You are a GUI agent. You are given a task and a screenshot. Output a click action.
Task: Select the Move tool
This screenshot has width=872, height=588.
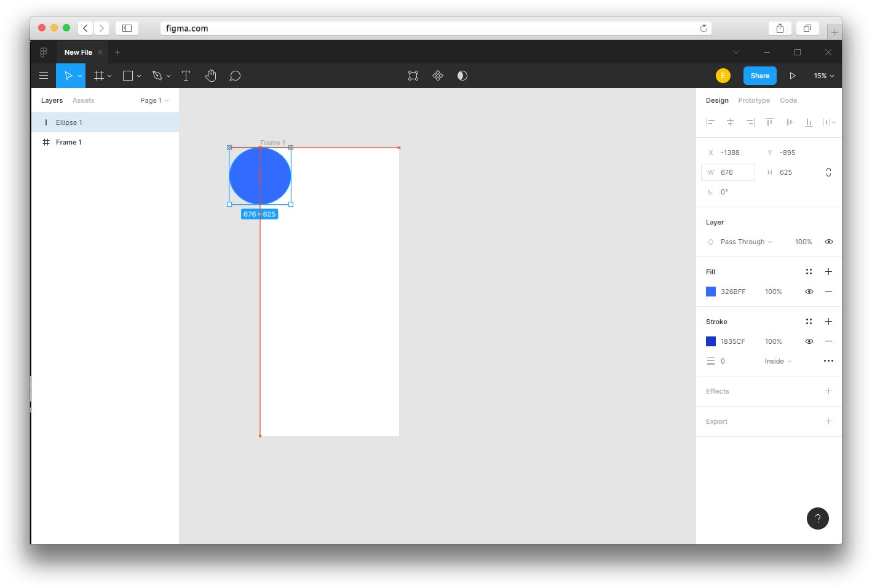pos(68,76)
